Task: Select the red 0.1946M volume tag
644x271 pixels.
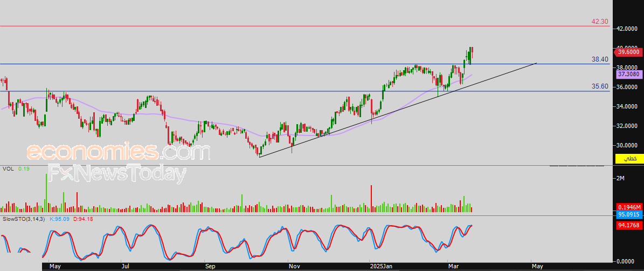Action: [629, 207]
